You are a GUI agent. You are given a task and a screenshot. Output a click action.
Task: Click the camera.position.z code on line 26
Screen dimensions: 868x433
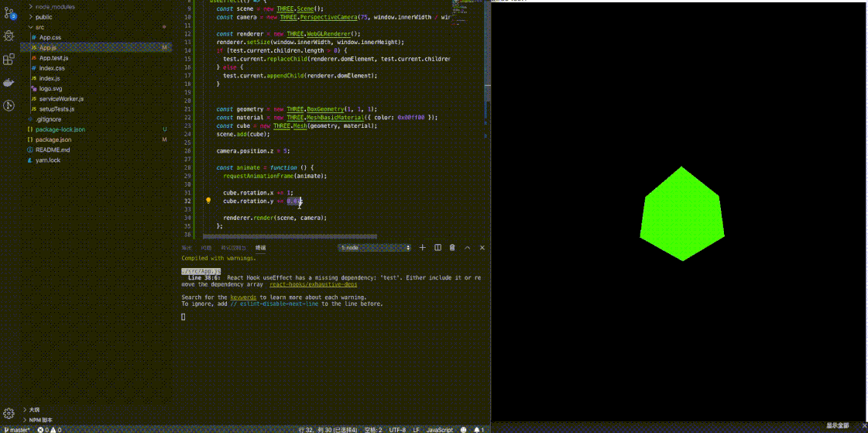(252, 150)
